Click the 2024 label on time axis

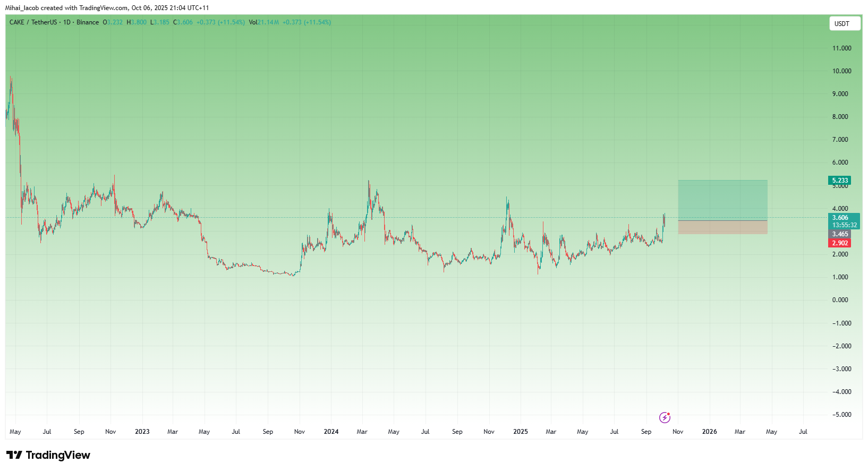(x=331, y=432)
